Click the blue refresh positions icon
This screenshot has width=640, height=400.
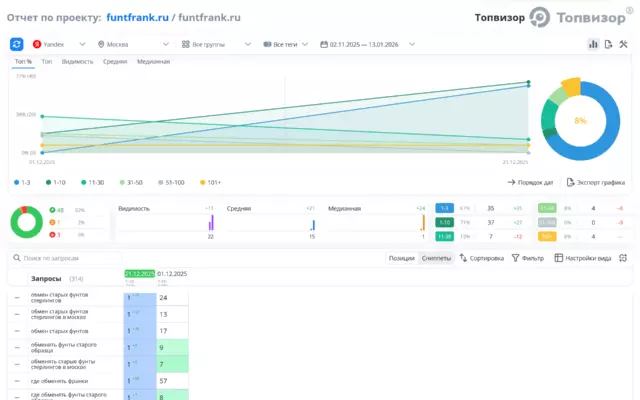coord(17,44)
